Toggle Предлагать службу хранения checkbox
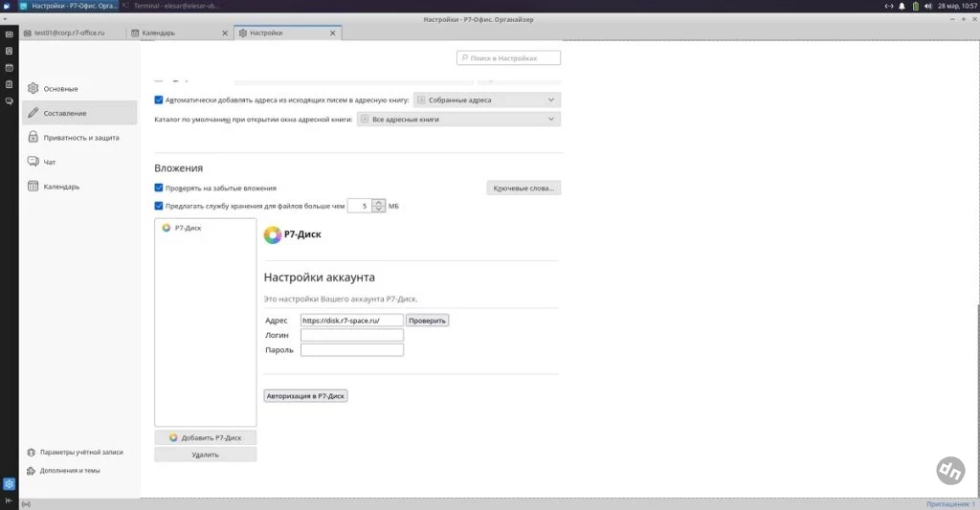Viewport: 980px width, 510px height. pos(159,206)
